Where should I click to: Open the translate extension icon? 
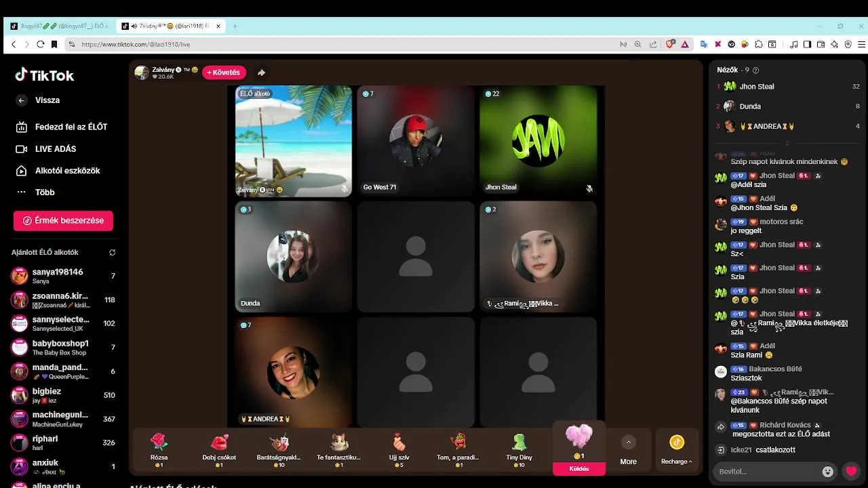704,44
